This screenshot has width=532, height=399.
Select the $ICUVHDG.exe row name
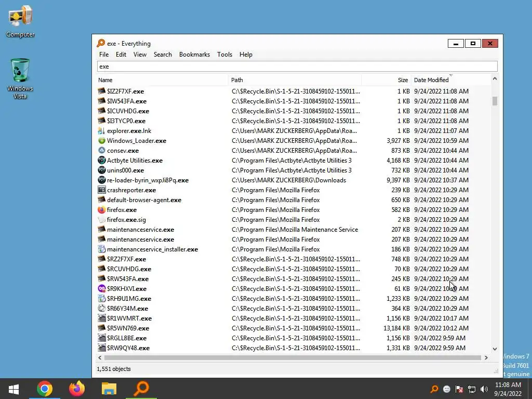[x=128, y=111]
